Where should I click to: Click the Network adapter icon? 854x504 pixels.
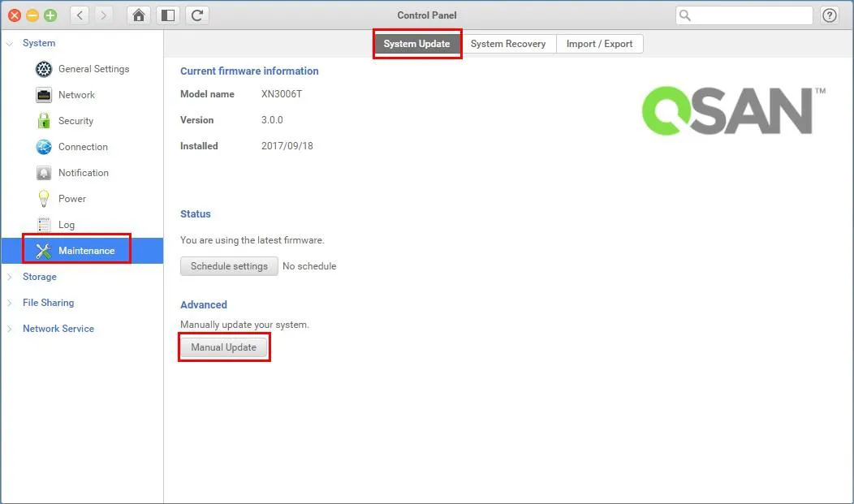click(x=44, y=95)
